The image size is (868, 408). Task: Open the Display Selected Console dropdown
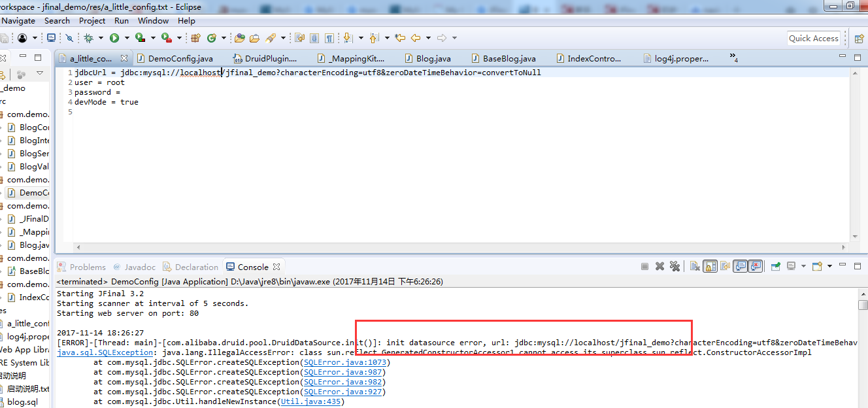tap(803, 266)
